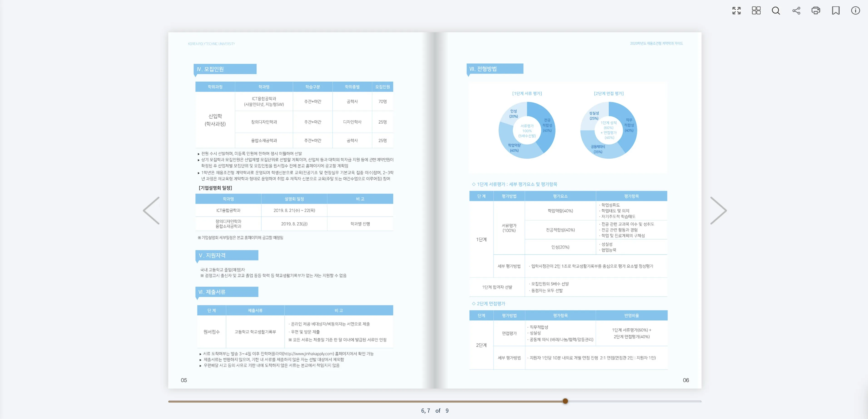
Task: Click the 'Ⅳ. 모집인원' section heading
Action: click(225, 69)
